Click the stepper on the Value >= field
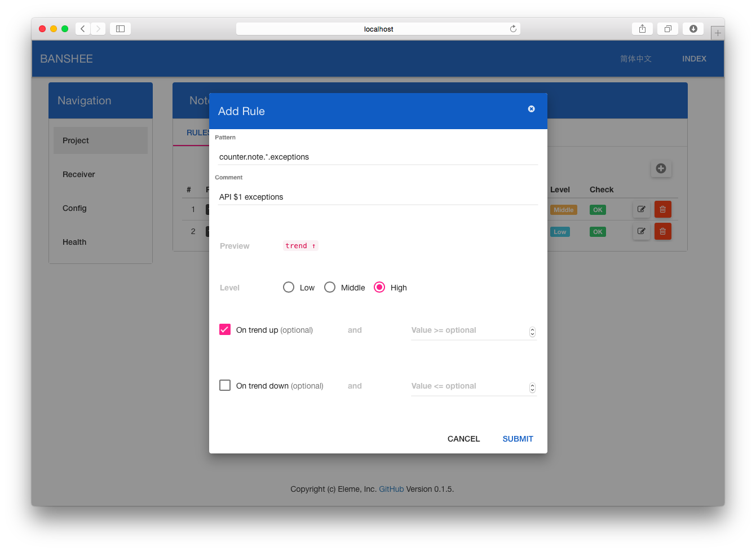 tap(532, 332)
